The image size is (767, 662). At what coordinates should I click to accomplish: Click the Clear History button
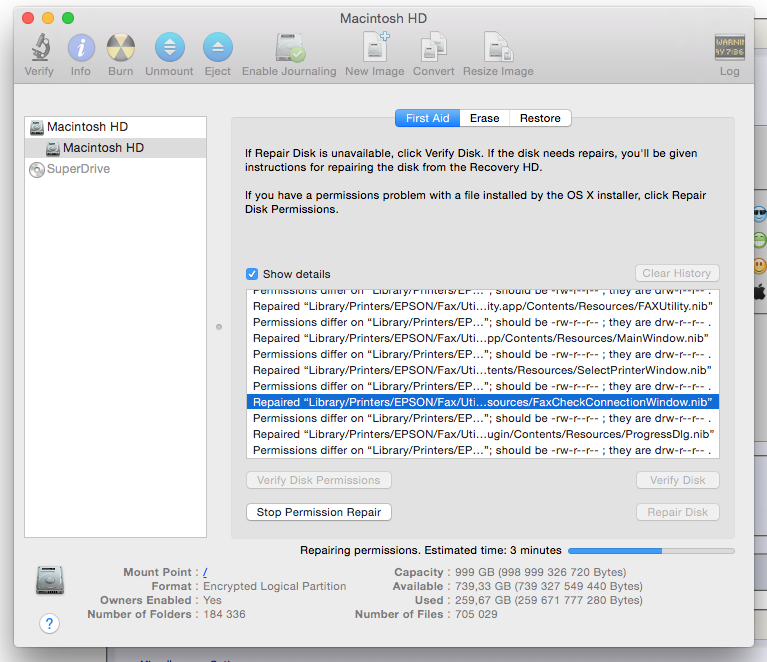click(677, 273)
